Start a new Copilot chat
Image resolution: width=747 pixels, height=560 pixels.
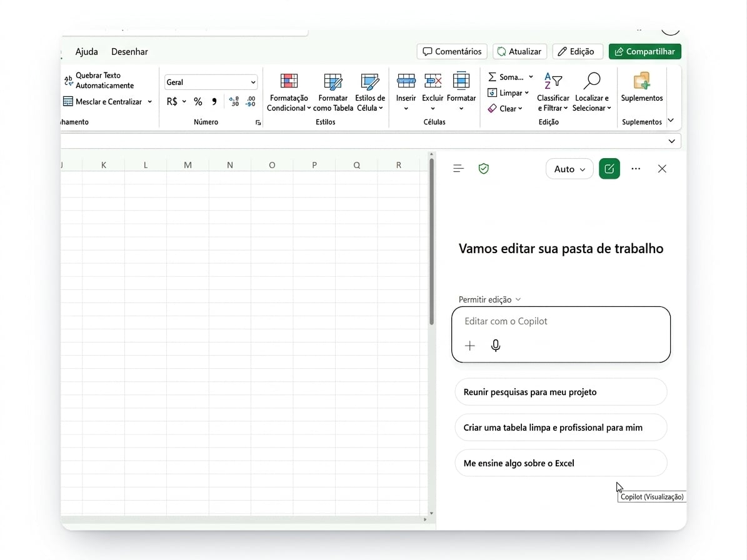tap(609, 169)
